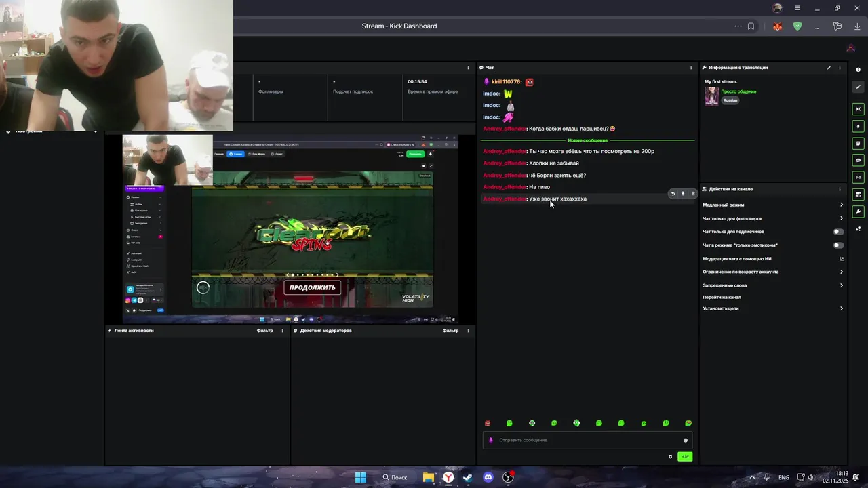Image resolution: width=868 pixels, height=488 pixels.
Task: Toggle the chat bubble widget sidebar icon
Action: click(858, 161)
